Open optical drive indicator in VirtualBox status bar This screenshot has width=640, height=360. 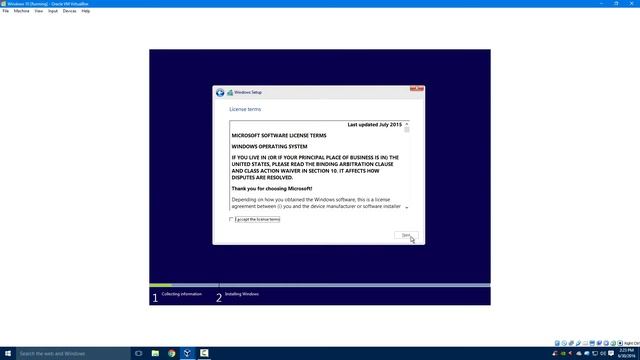[x=564, y=343]
